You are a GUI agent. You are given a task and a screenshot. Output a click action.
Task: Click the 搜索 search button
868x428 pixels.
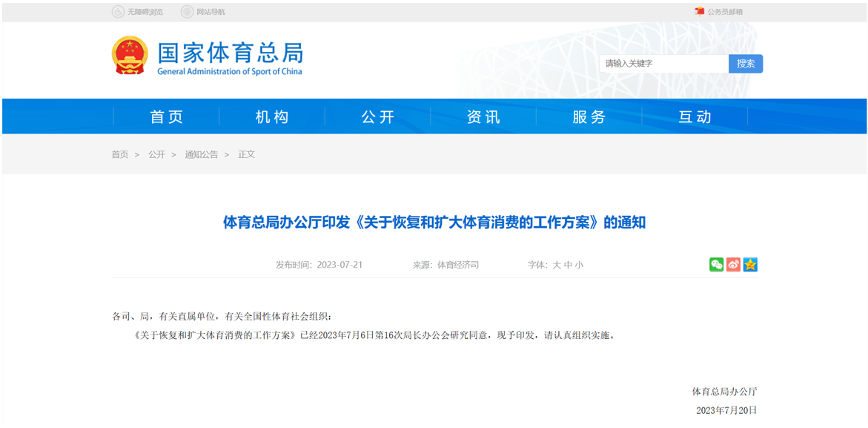coord(746,64)
